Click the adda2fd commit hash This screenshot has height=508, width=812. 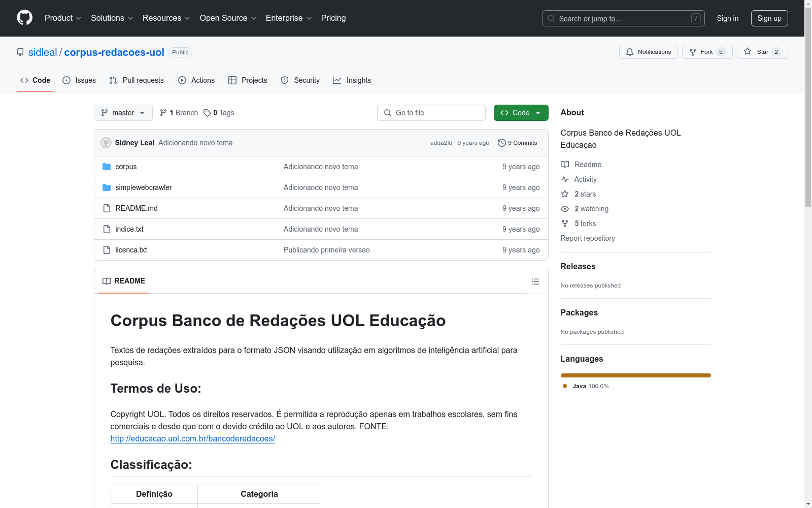tap(441, 143)
